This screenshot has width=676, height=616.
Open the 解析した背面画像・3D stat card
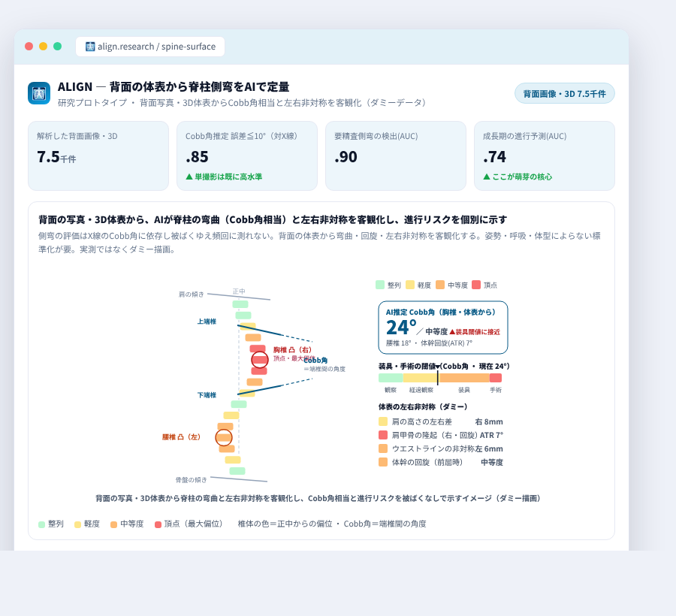pyautogui.click(x=98, y=156)
